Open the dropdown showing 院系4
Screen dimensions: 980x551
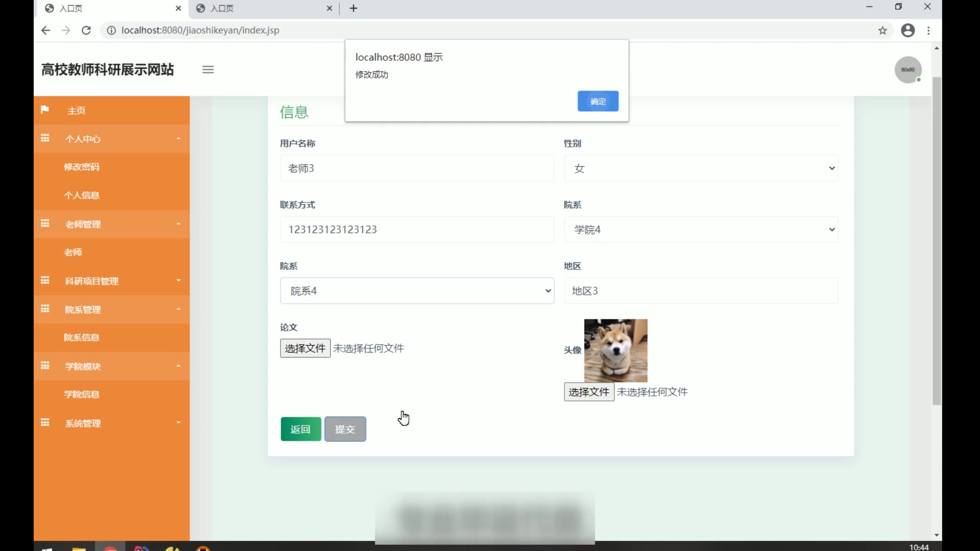pyautogui.click(x=416, y=291)
